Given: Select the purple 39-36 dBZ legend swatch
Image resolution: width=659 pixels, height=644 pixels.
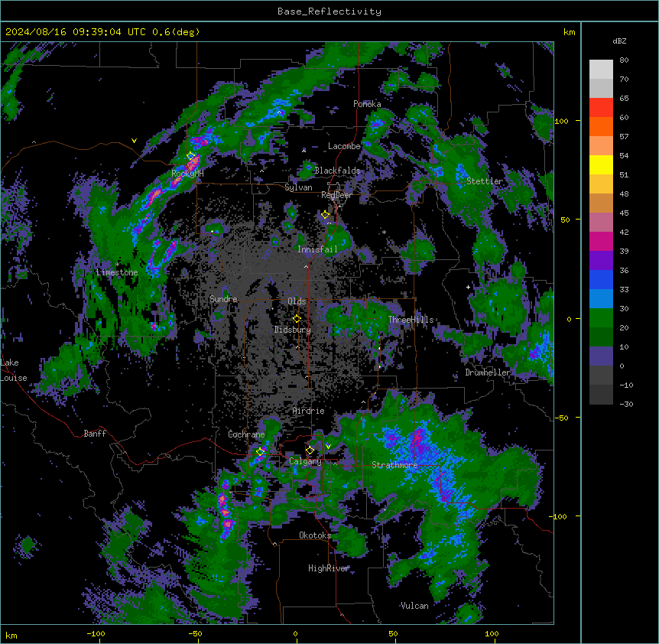Looking at the screenshot, I should coord(601,261).
